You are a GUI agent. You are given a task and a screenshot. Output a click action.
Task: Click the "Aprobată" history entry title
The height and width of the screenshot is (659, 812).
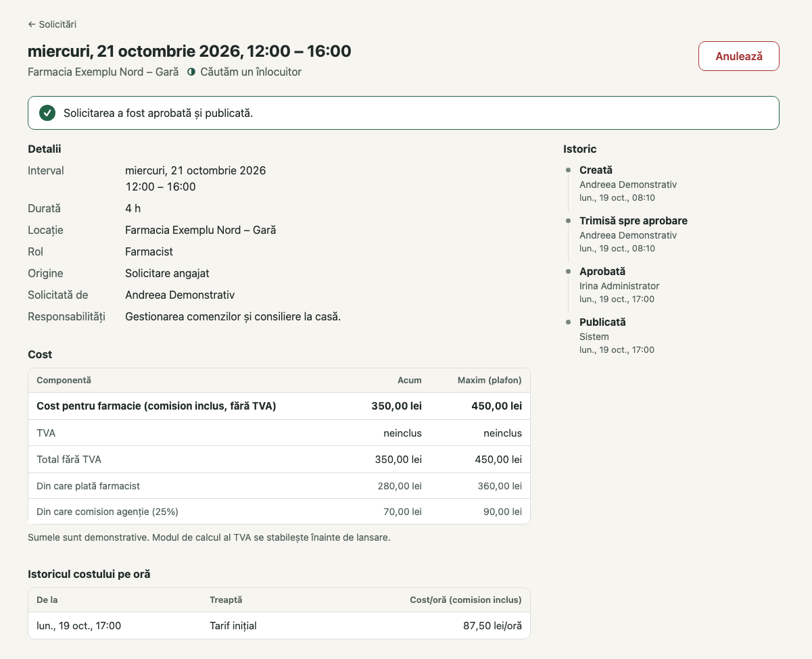[602, 272]
